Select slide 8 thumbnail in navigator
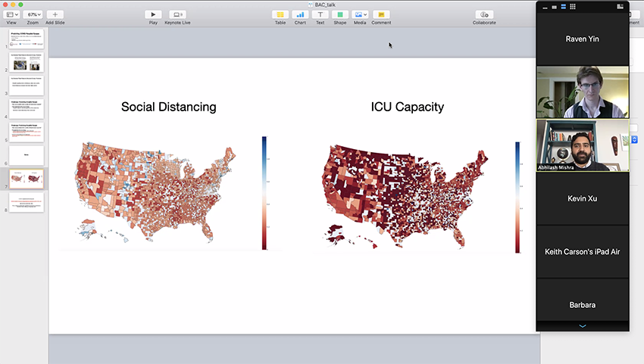The height and width of the screenshot is (364, 644). 27,202
